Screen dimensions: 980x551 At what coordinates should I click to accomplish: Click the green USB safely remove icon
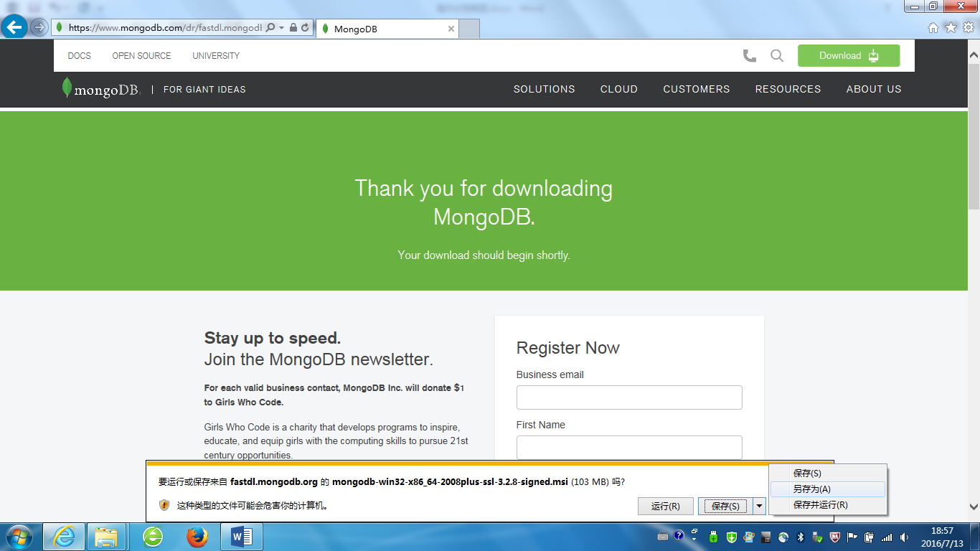click(x=713, y=537)
